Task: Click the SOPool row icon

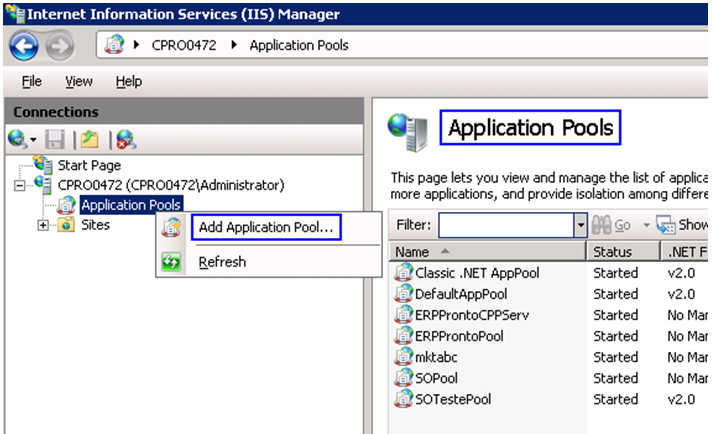Action: click(404, 378)
